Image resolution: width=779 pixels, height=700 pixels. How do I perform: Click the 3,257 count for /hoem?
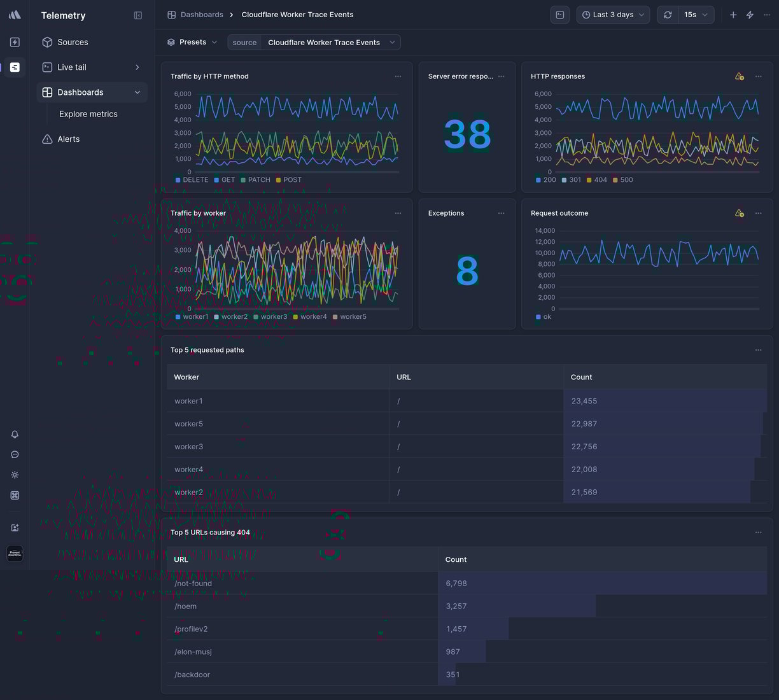[456, 606]
